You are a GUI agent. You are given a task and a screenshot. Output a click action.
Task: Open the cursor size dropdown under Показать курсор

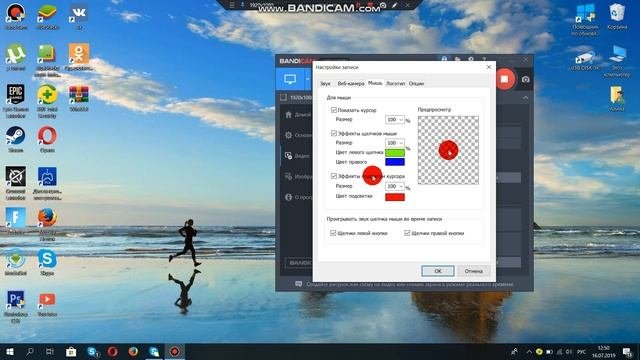pos(395,120)
